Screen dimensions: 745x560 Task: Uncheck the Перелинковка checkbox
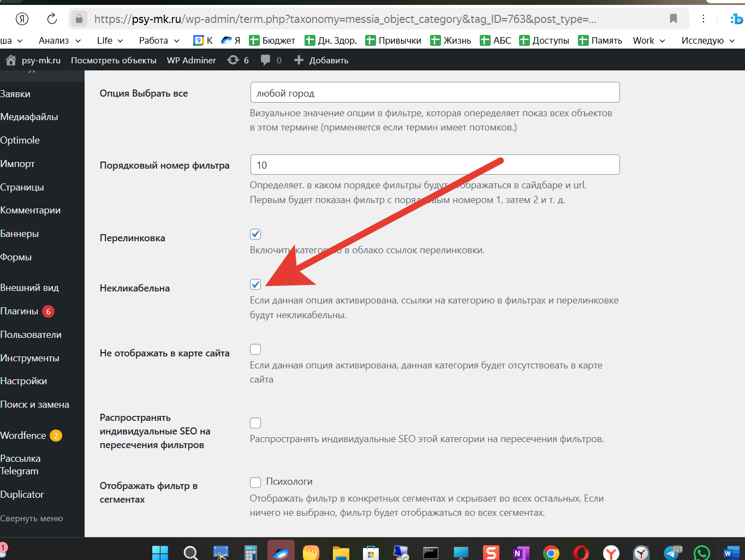[x=255, y=234]
